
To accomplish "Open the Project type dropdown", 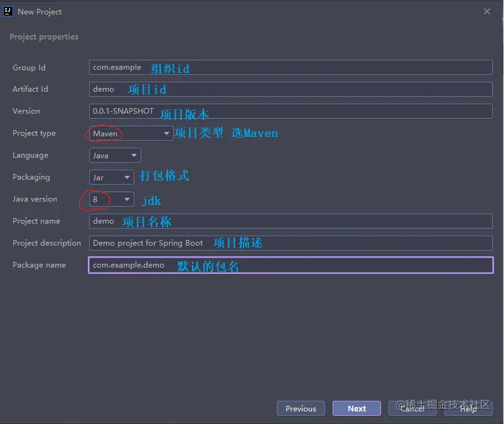I will (131, 133).
